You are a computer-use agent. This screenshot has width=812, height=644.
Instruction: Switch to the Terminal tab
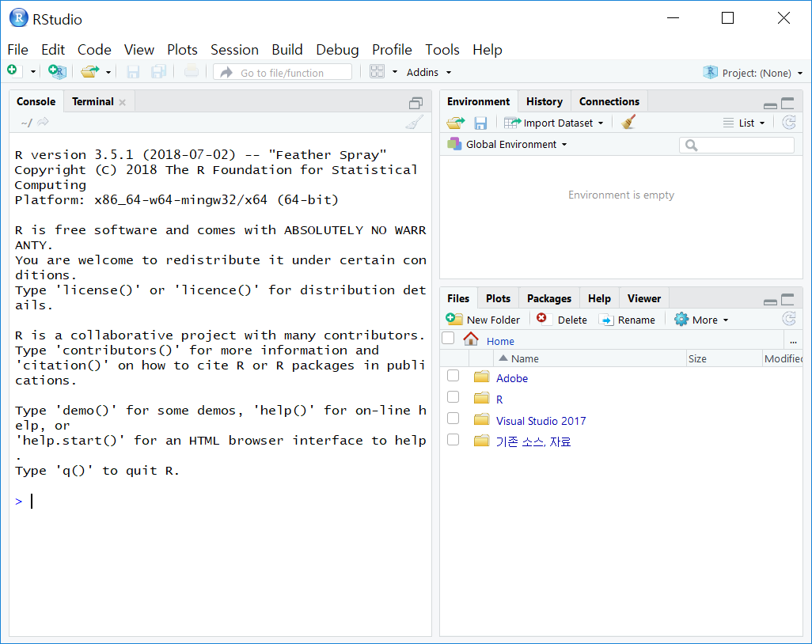point(93,101)
